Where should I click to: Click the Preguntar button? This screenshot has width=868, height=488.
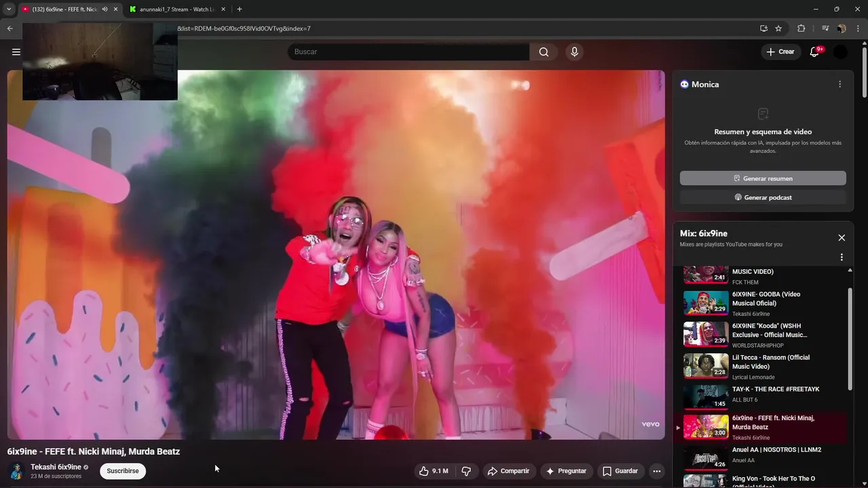566,471
